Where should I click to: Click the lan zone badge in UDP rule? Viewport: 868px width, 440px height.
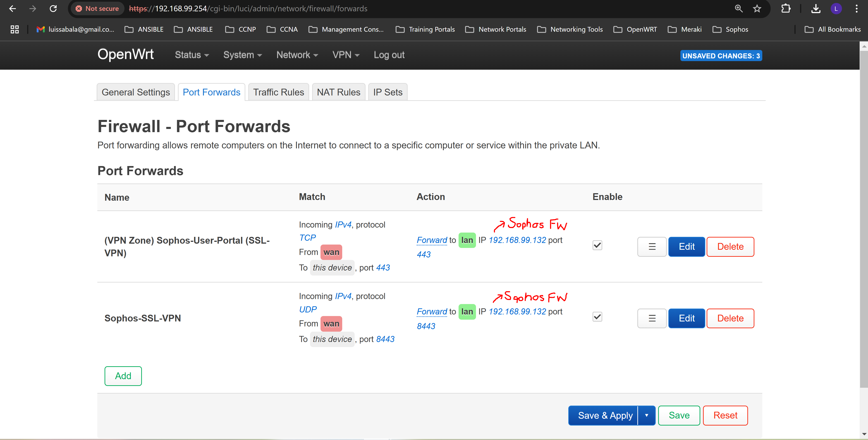(x=467, y=312)
